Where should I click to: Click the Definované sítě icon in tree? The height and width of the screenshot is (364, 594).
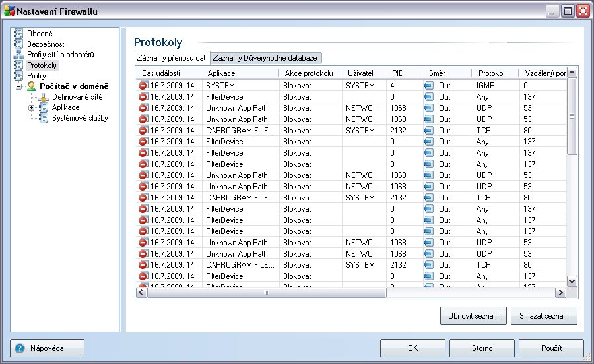[x=44, y=97]
